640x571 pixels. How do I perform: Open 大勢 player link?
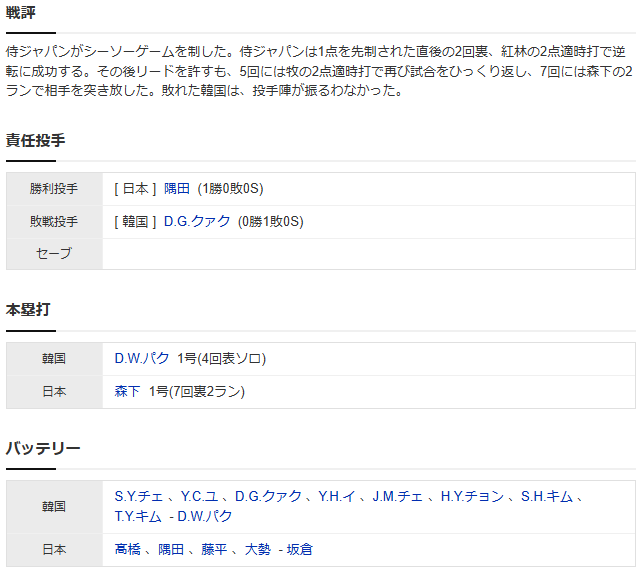(x=257, y=549)
